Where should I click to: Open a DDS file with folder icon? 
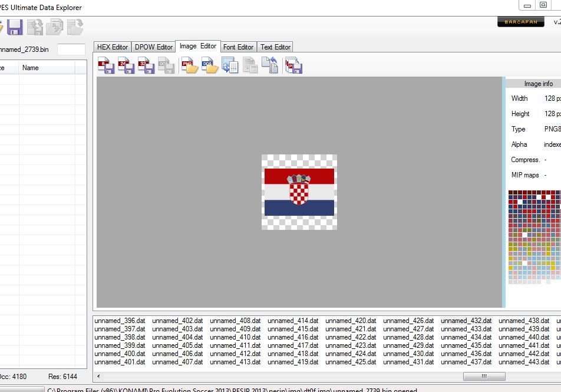click(210, 65)
